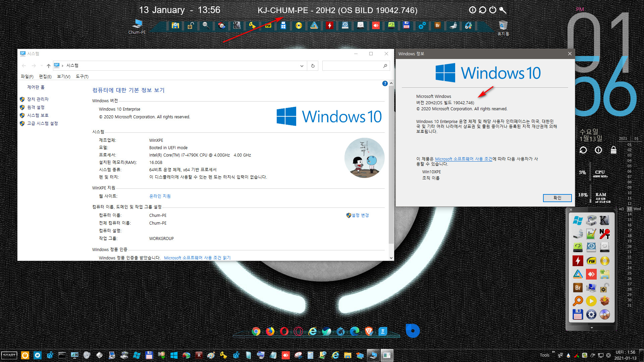Click the lock icon in the right widget
The width and height of the screenshot is (644, 362).
[613, 150]
